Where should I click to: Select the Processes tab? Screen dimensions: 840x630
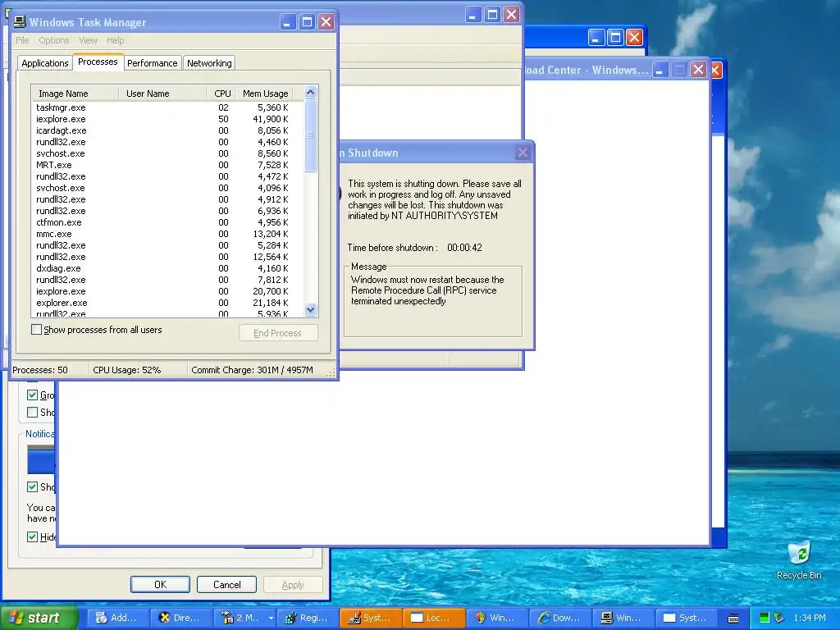(x=98, y=62)
